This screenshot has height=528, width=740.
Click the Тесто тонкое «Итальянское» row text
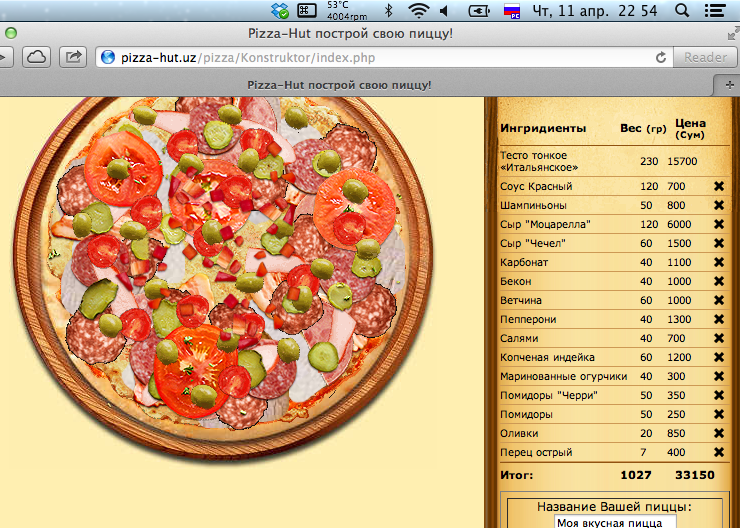point(539,161)
